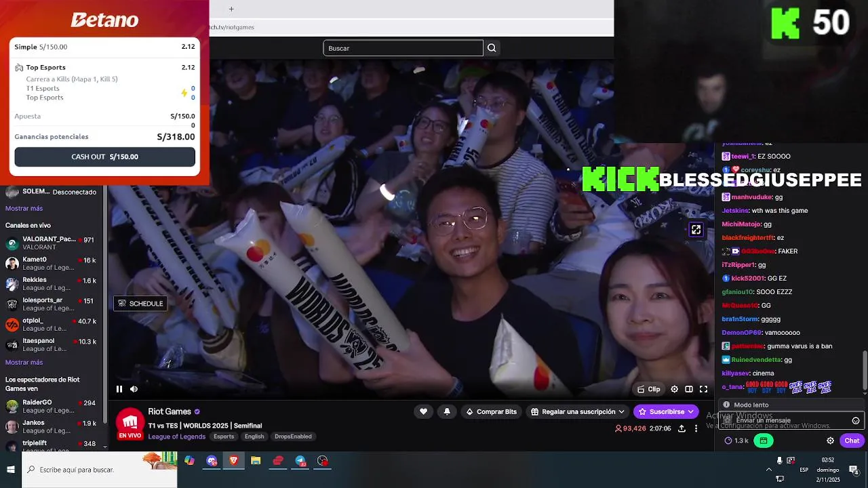Click username killyasev in chat
The width and height of the screenshot is (868, 488).
pyautogui.click(x=735, y=373)
